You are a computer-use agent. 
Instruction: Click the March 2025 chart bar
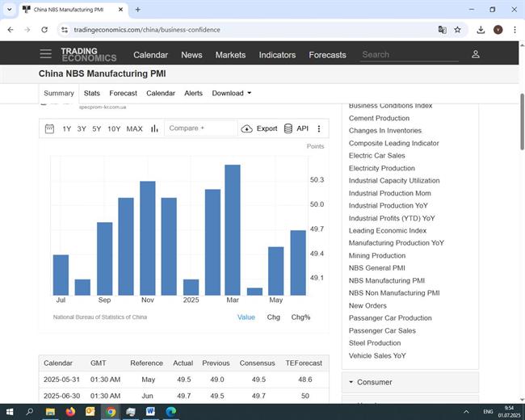tap(233, 230)
